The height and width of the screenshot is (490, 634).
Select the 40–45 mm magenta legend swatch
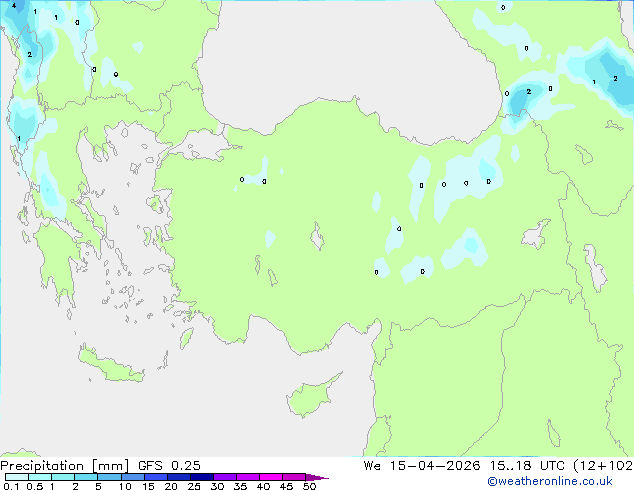[271, 477]
